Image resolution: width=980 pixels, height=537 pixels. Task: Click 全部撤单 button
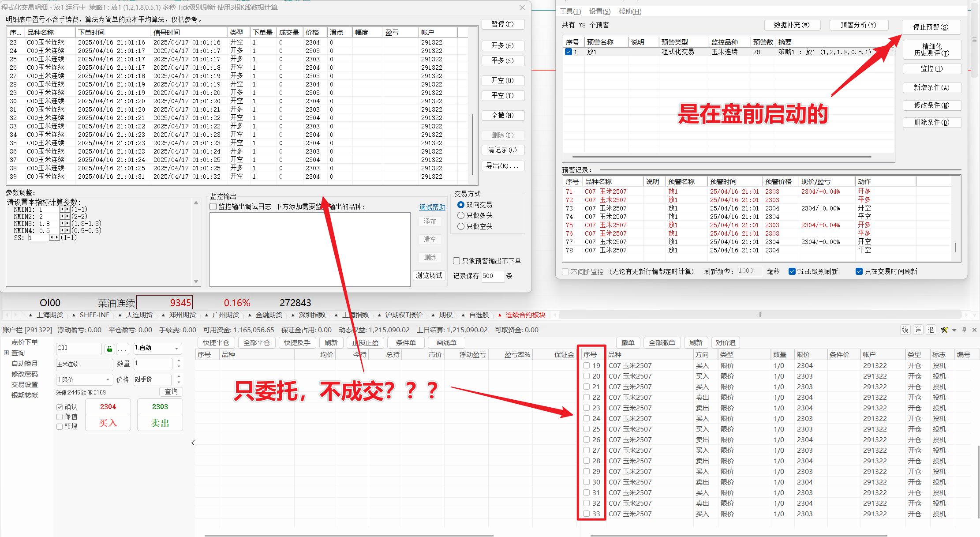click(x=662, y=343)
